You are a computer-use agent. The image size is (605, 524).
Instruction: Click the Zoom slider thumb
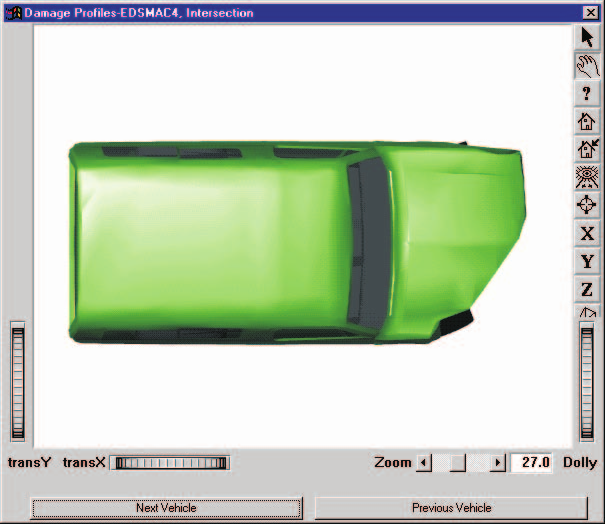click(x=458, y=462)
